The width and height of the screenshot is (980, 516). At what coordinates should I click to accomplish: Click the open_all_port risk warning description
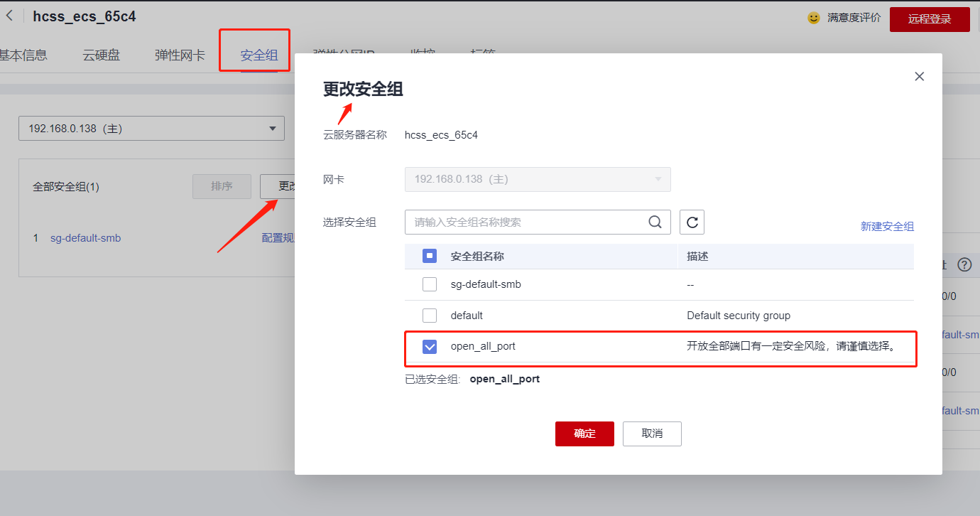click(790, 346)
